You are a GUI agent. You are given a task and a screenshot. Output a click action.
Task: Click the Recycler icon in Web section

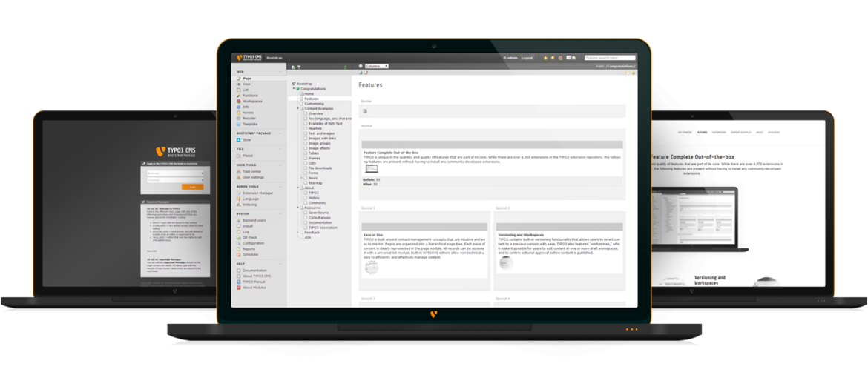[x=238, y=118]
